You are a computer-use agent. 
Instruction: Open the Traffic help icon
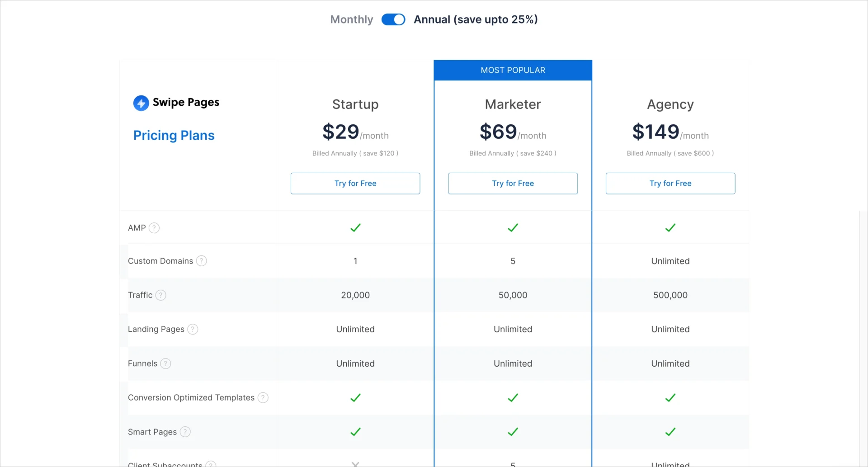tap(161, 295)
